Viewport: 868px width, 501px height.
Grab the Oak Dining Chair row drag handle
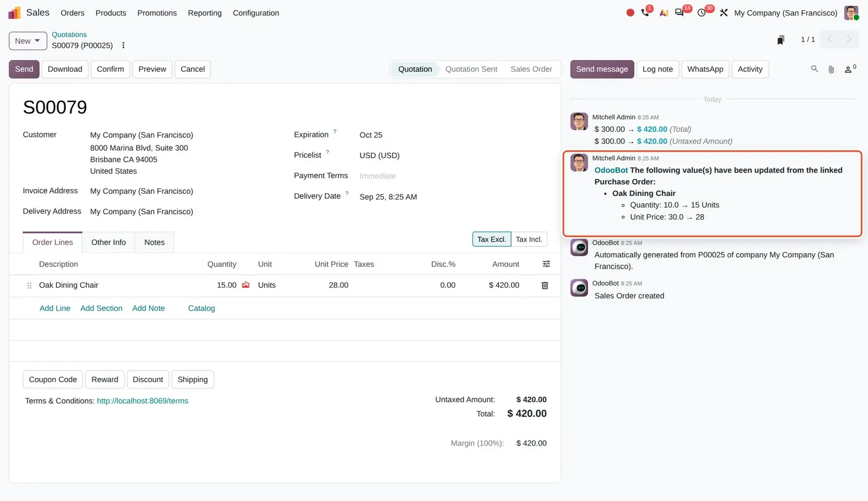29,286
